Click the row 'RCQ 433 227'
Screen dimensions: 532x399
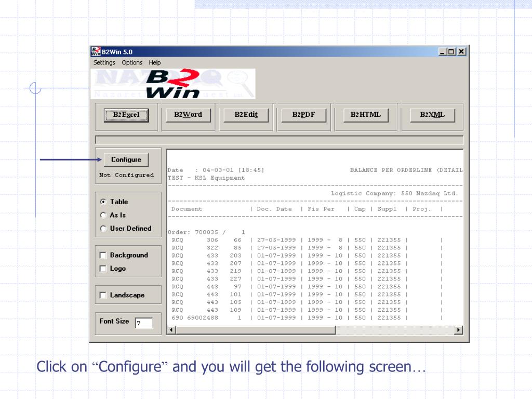tap(307, 279)
